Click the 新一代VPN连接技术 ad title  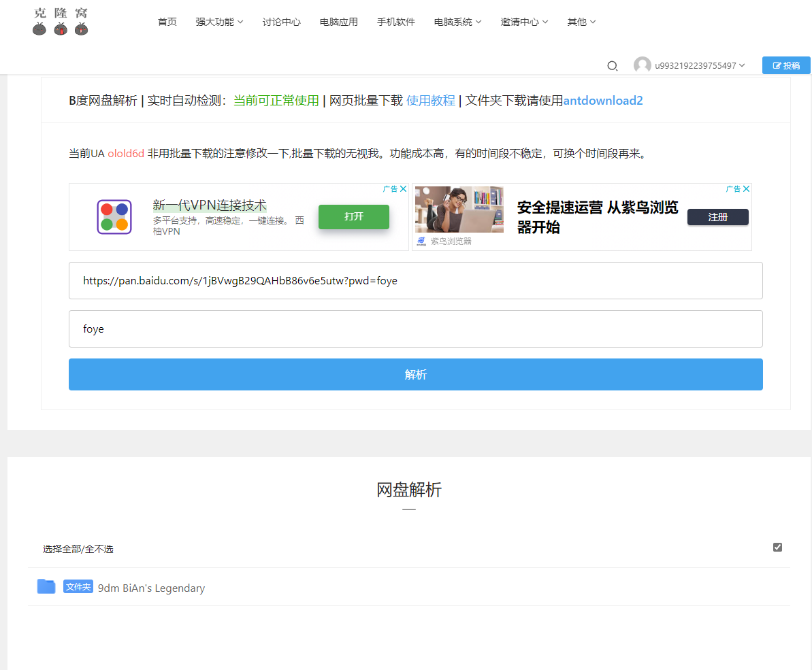[210, 205]
